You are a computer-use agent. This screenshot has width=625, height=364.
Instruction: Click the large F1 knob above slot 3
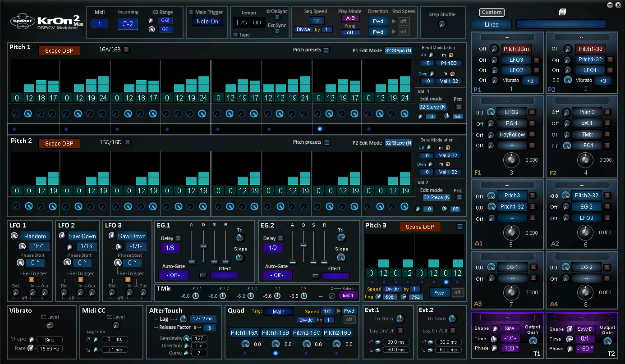511,159
